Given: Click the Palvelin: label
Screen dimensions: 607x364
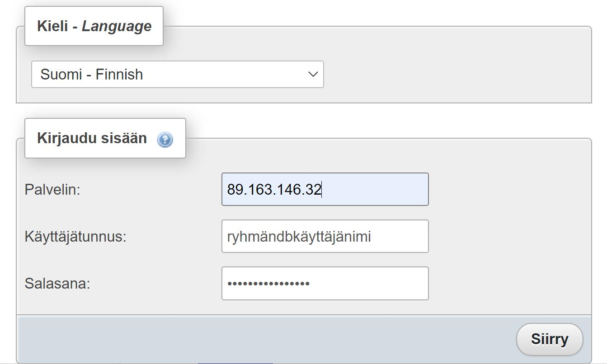Looking at the screenshot, I should (52, 190).
